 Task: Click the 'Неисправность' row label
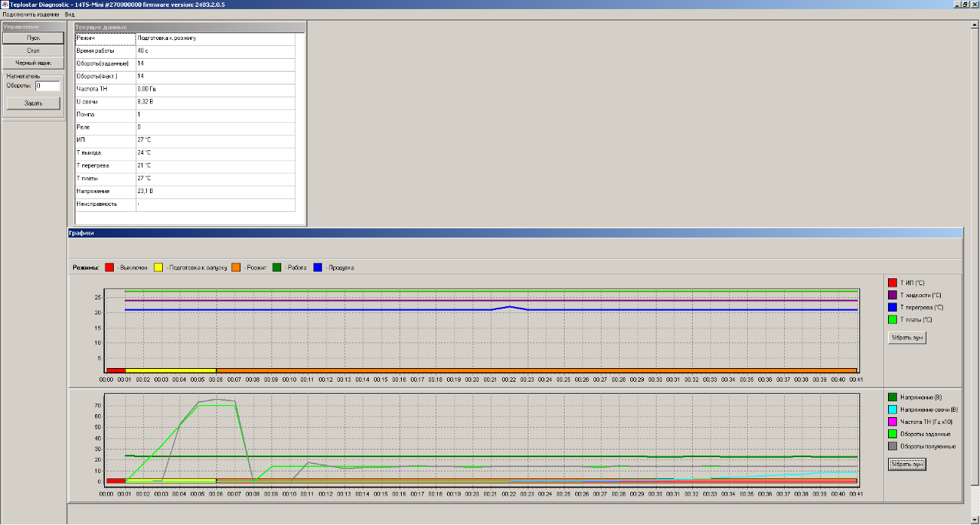coord(105,204)
